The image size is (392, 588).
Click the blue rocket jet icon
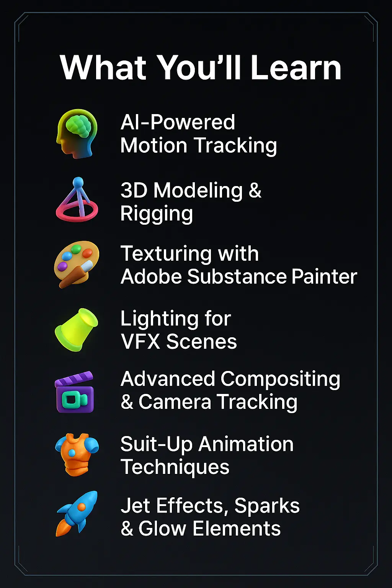point(77,513)
